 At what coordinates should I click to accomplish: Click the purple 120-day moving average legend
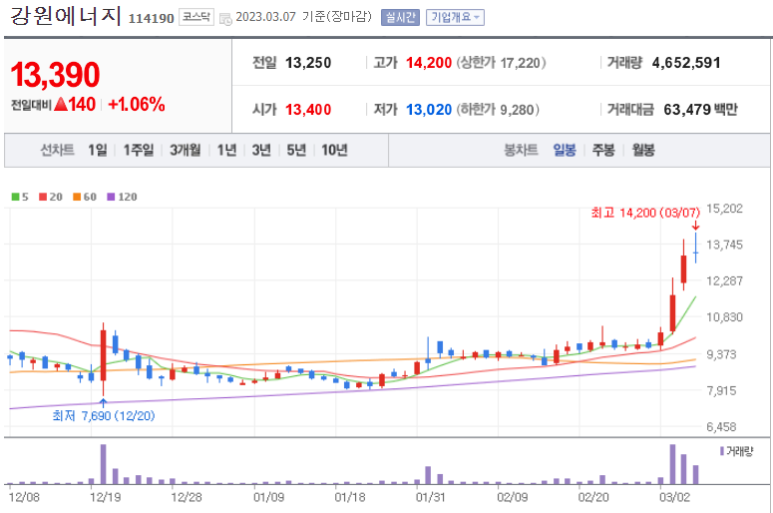pyautogui.click(x=122, y=197)
